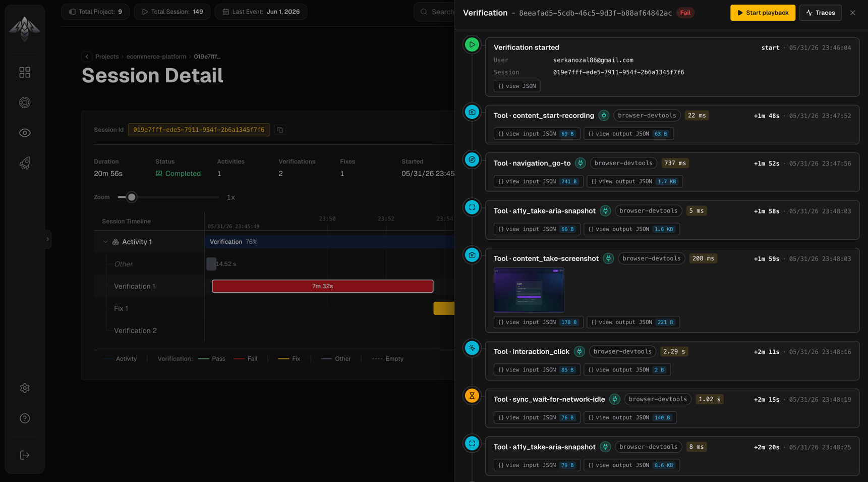This screenshot has height=482, width=868.
Task: View output JSON 140 B for wait-for-network-idle
Action: 630,417
